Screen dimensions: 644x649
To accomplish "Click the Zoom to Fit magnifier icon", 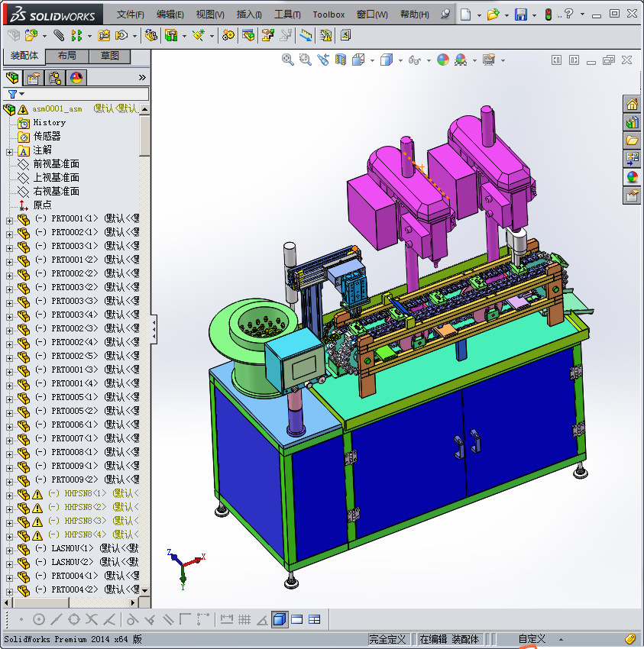I will coord(288,60).
